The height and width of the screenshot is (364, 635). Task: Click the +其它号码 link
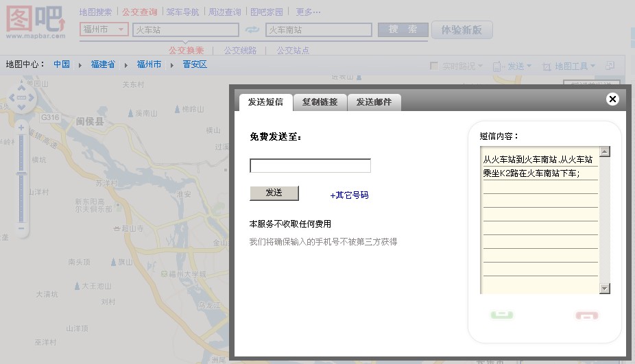click(349, 195)
